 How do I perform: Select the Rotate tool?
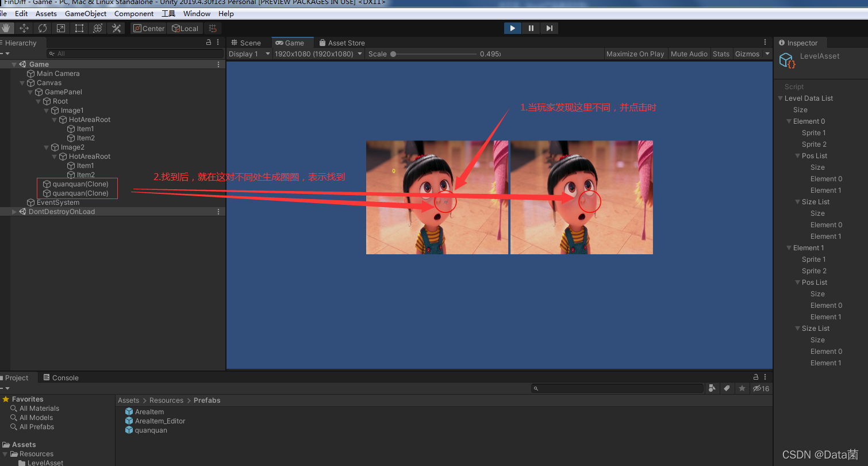pyautogui.click(x=43, y=28)
